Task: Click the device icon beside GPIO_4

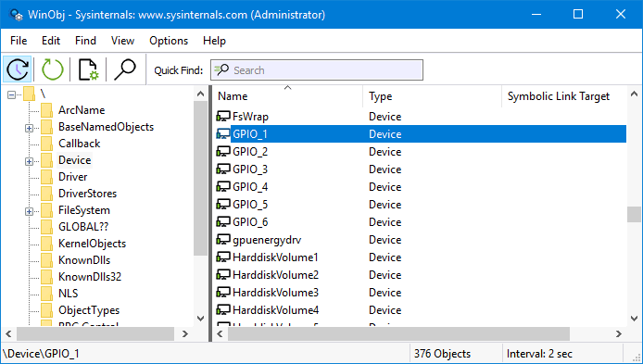Action: 223,187
